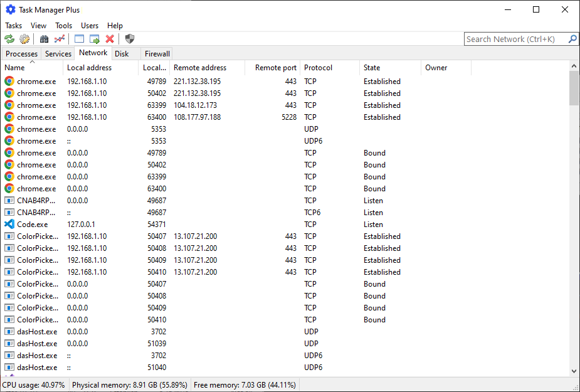Click local port 54371 cell
Viewport: 580px width, 392px height.
[x=157, y=225]
